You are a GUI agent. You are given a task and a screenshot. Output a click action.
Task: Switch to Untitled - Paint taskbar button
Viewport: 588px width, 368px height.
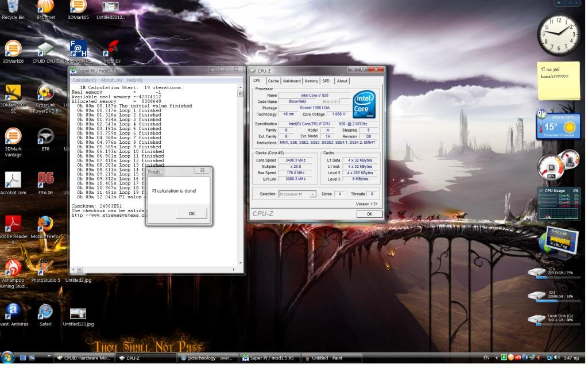pyautogui.click(x=331, y=358)
